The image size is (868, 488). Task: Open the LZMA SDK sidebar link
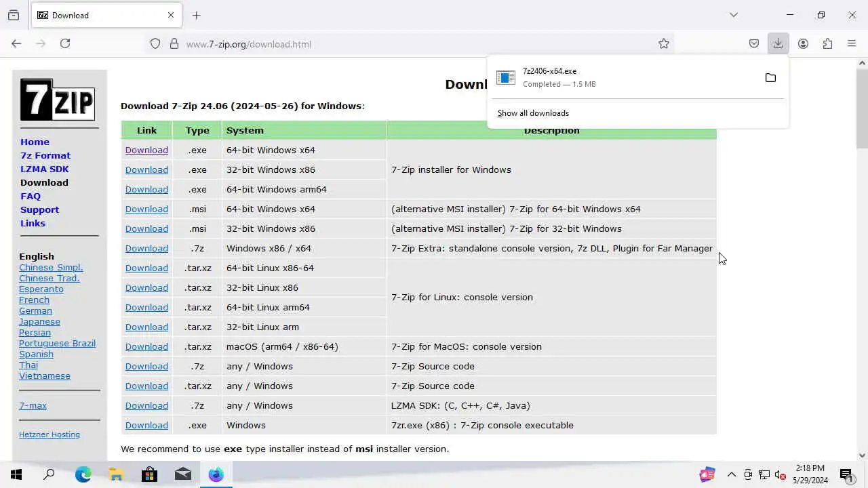tap(45, 169)
